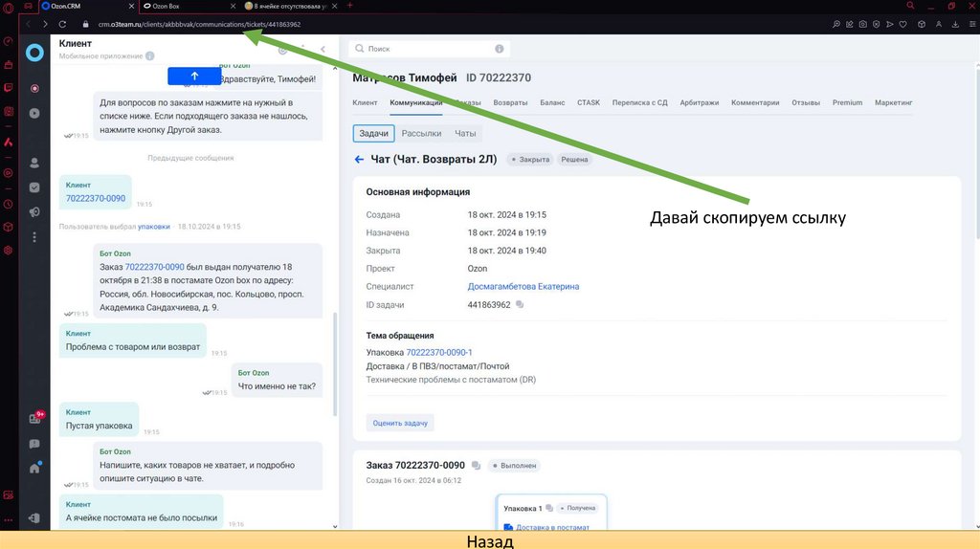Open the clients person icon in the CRM sidebar

point(34,163)
